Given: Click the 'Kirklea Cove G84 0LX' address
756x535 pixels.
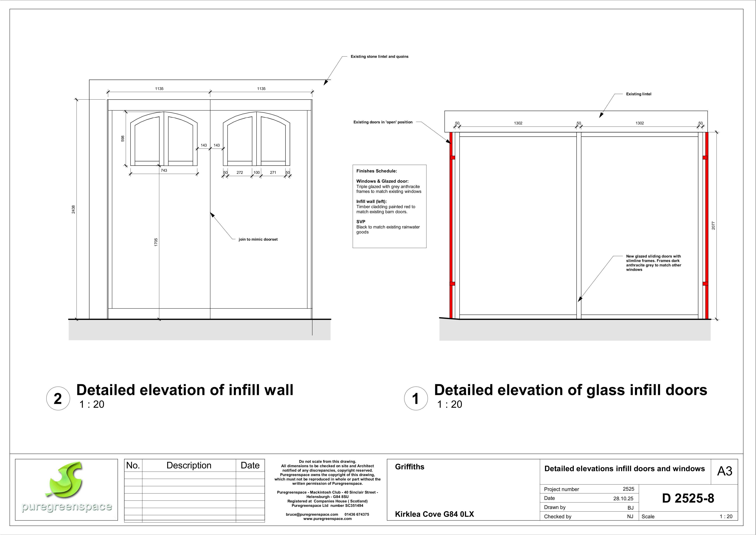Looking at the screenshot, I should point(434,514).
